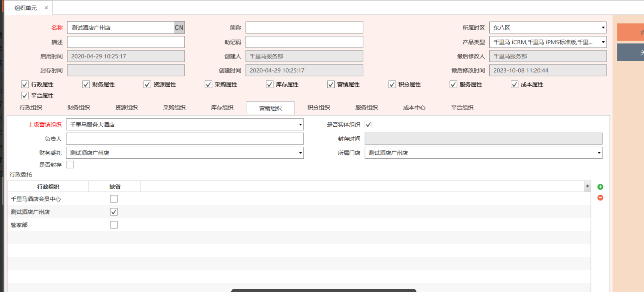Click the green add row icon
This screenshot has width=644, height=292.
pos(600,187)
